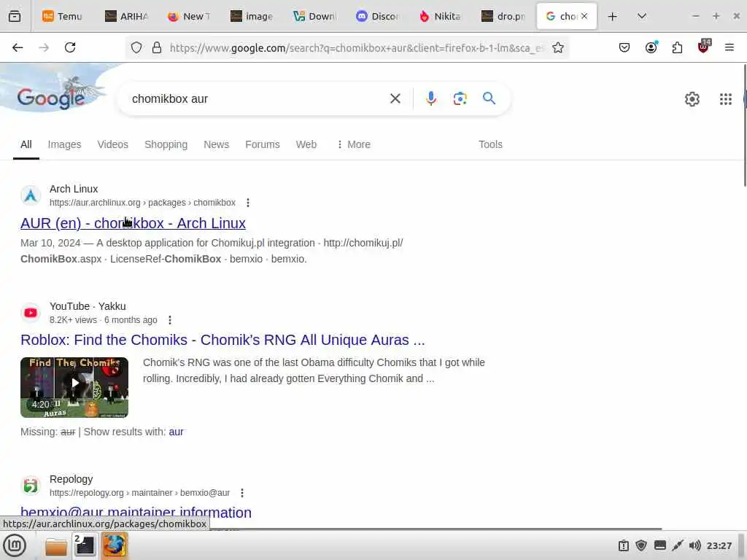
Task: Switch to the Discord tab
Action: [x=378, y=16]
